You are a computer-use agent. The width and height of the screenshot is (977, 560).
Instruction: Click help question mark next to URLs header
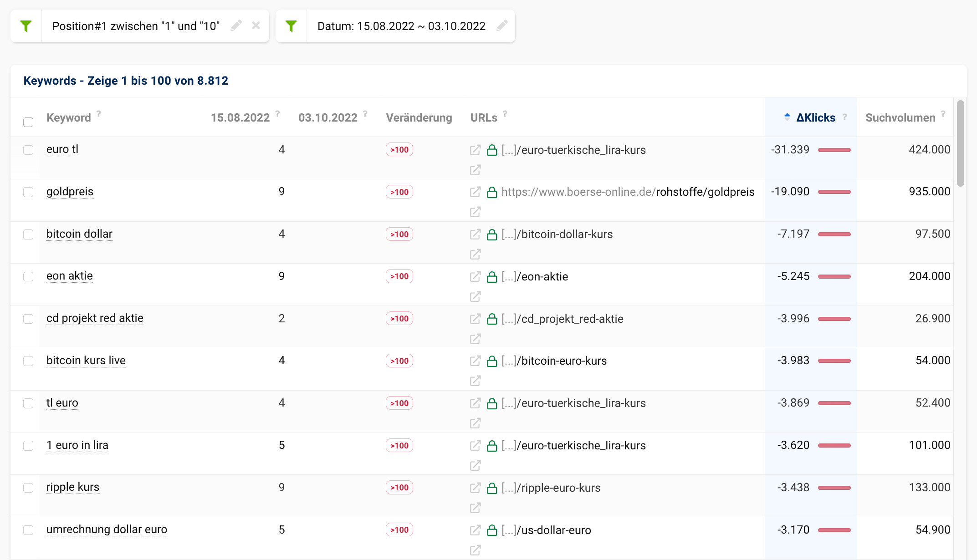click(505, 113)
